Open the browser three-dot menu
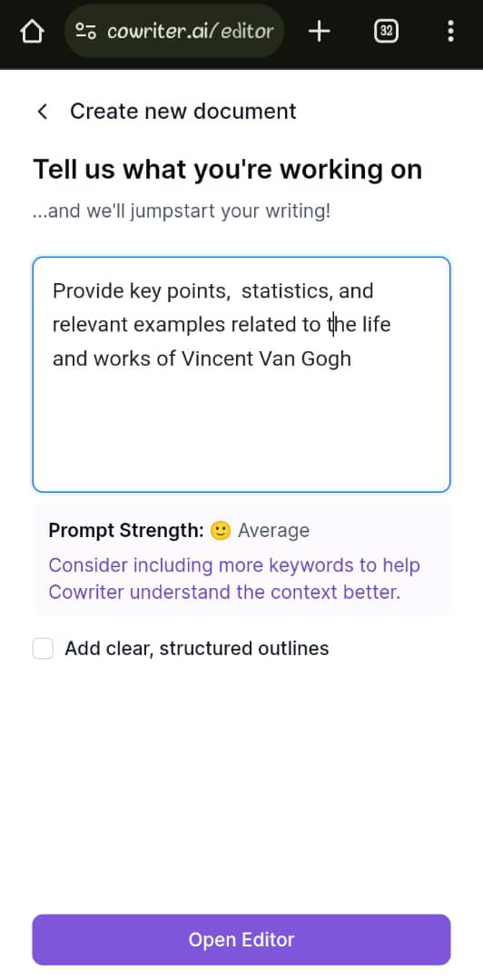The image size is (483, 980). 450,31
